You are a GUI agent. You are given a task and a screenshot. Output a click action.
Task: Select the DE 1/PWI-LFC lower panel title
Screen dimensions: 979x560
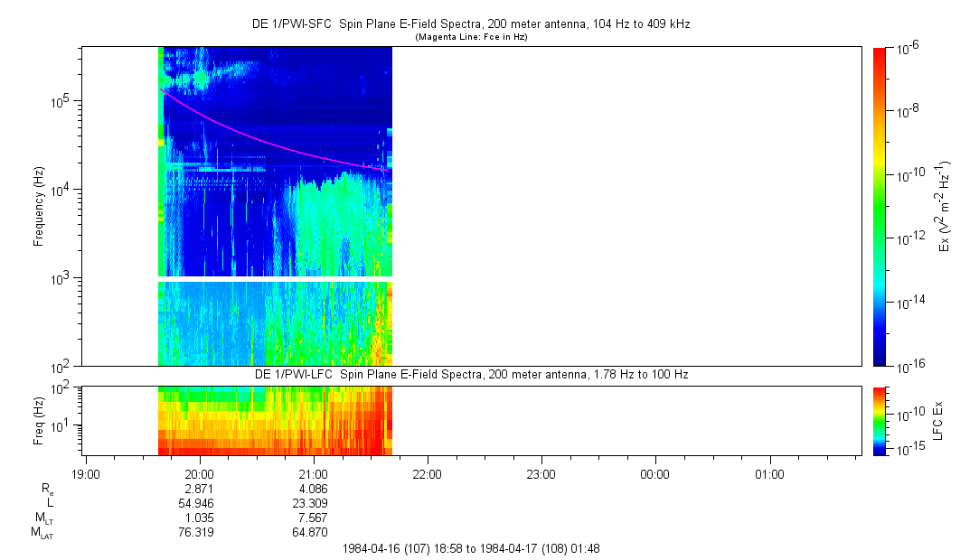470,374
